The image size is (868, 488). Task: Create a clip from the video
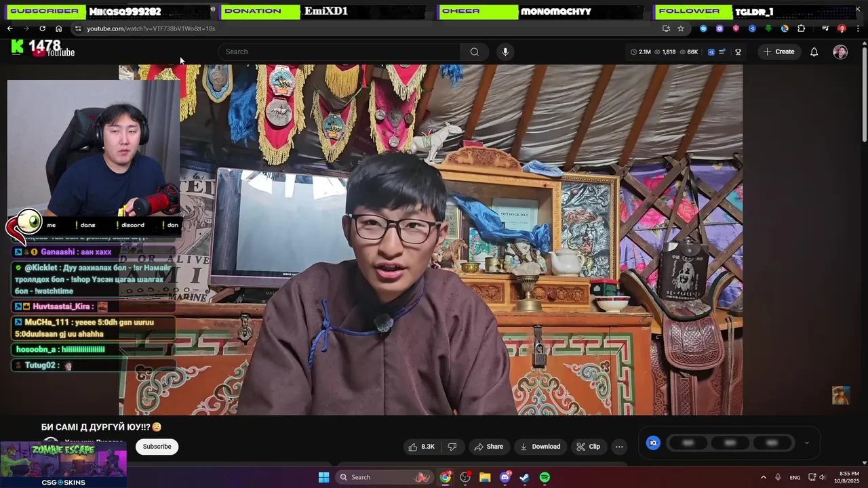click(588, 447)
